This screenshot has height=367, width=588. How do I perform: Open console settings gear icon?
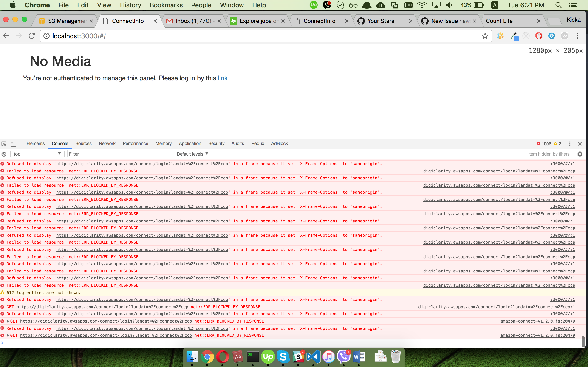[580, 154]
